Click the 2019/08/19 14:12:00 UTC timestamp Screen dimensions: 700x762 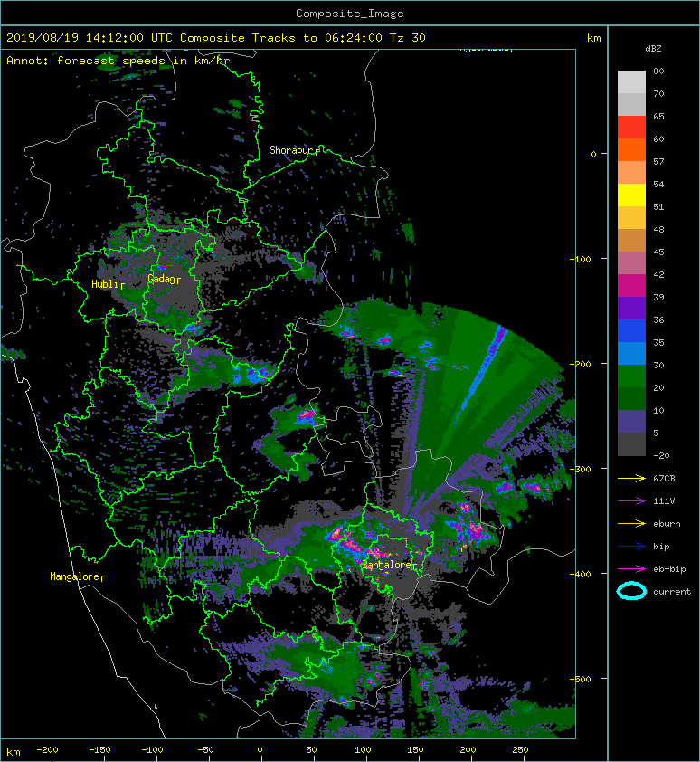click(x=90, y=38)
